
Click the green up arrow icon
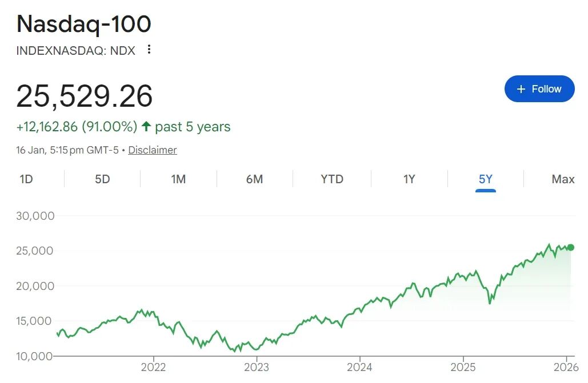pos(146,126)
